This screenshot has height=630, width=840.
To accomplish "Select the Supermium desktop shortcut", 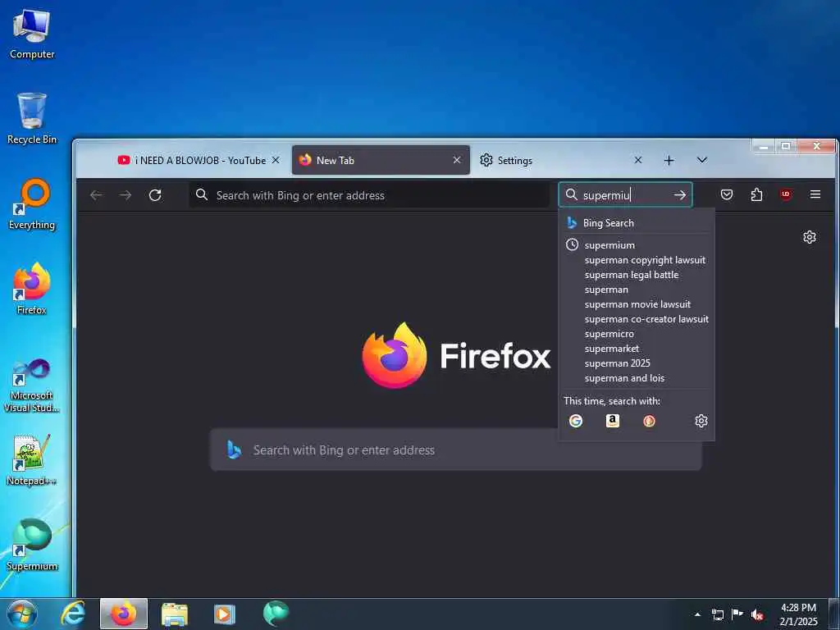I will 32,545.
